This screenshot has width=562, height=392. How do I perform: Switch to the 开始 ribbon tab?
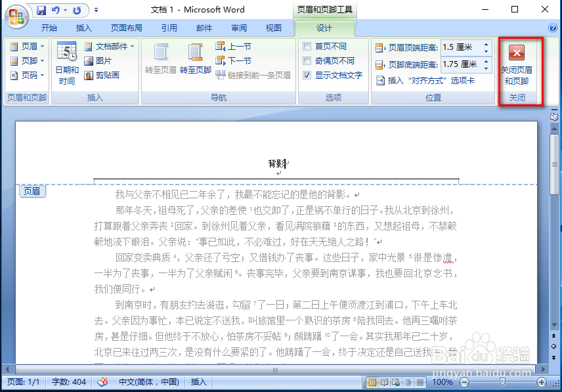[x=49, y=28]
